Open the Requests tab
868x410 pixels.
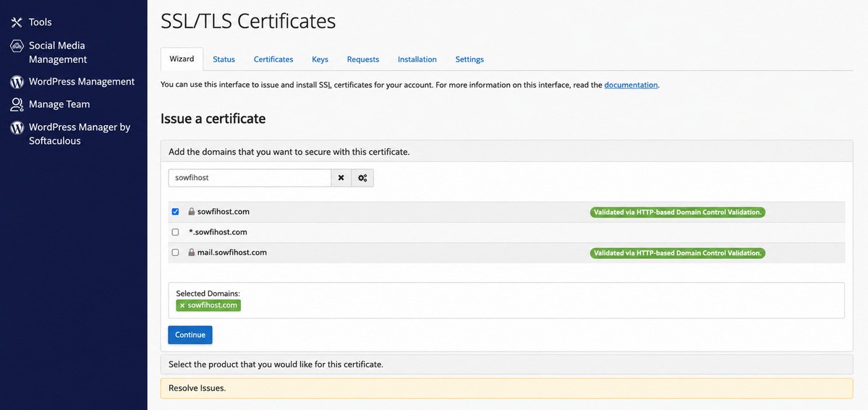pos(363,59)
